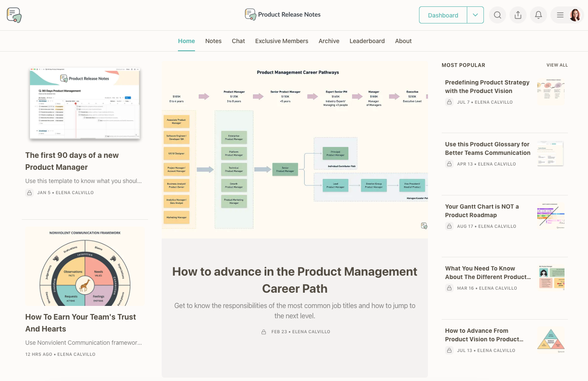Click lock icon beside JUL 7 date

449,102
